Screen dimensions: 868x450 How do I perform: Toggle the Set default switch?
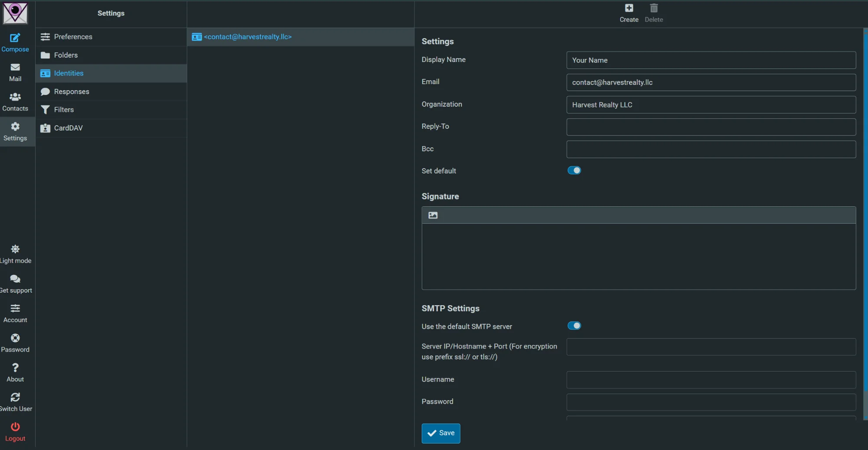tap(574, 170)
